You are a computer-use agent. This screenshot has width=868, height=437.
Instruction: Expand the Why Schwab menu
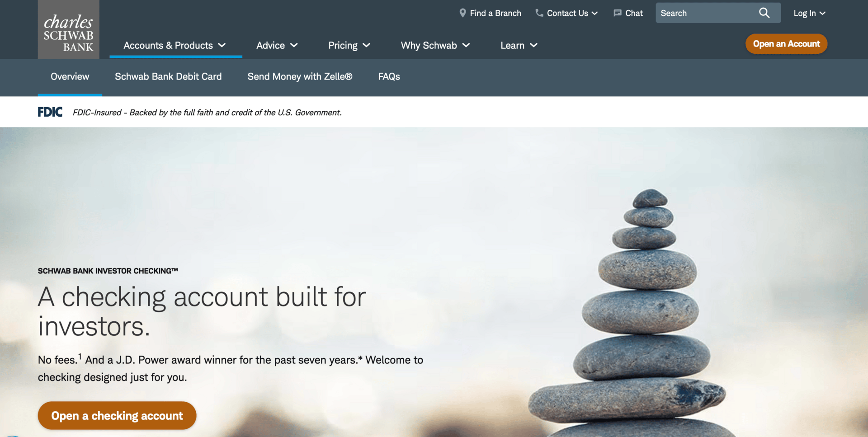tap(435, 45)
